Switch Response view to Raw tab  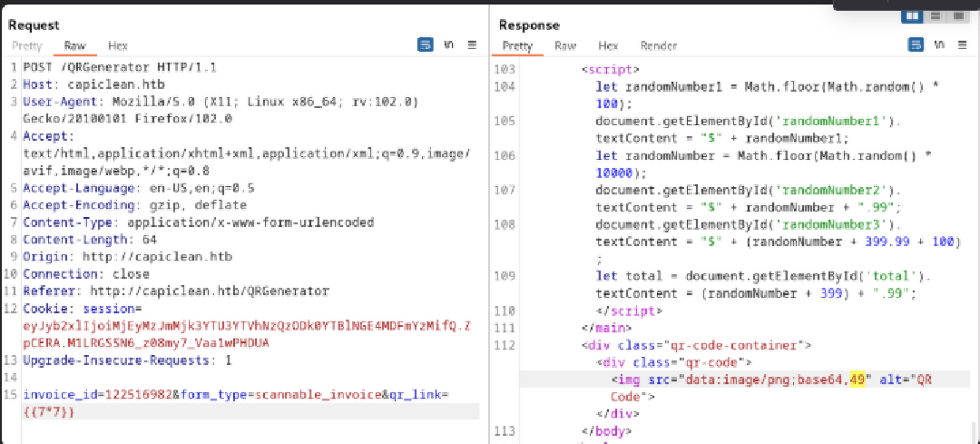[565, 45]
